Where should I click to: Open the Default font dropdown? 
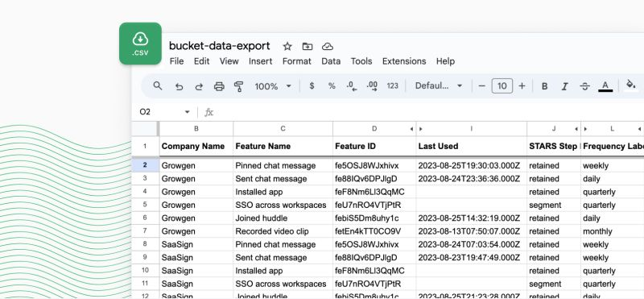click(439, 86)
